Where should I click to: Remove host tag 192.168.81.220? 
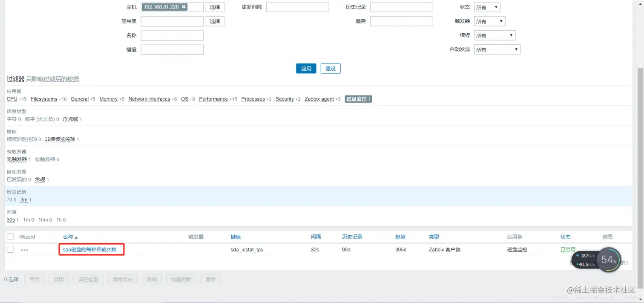(184, 7)
